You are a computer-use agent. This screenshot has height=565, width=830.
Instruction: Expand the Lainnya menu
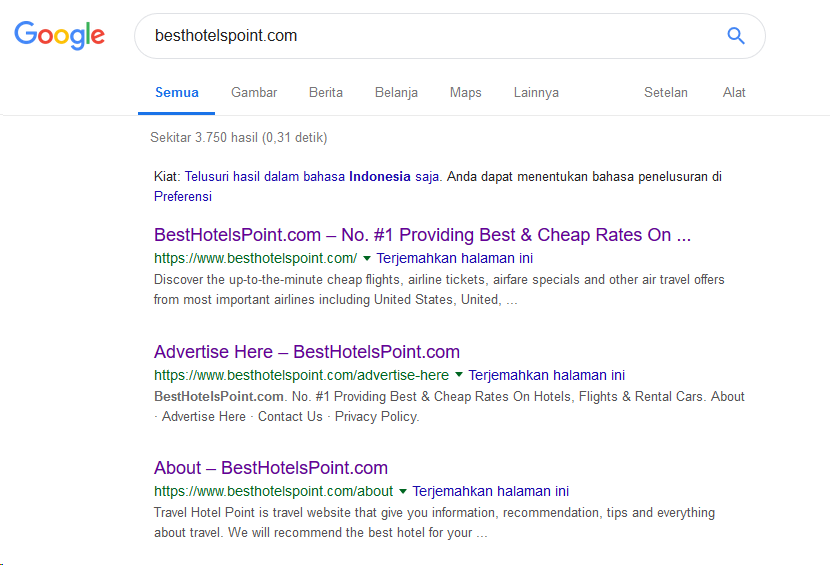(x=536, y=93)
